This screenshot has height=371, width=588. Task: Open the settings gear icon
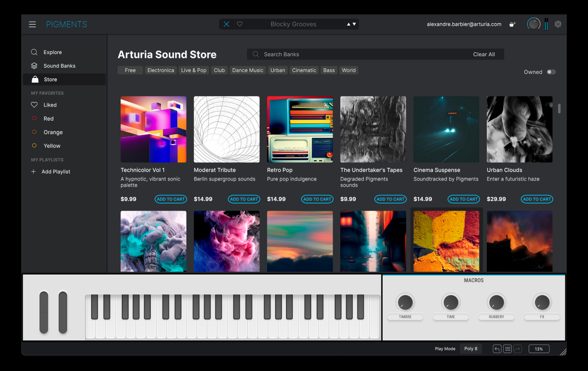pyautogui.click(x=558, y=24)
